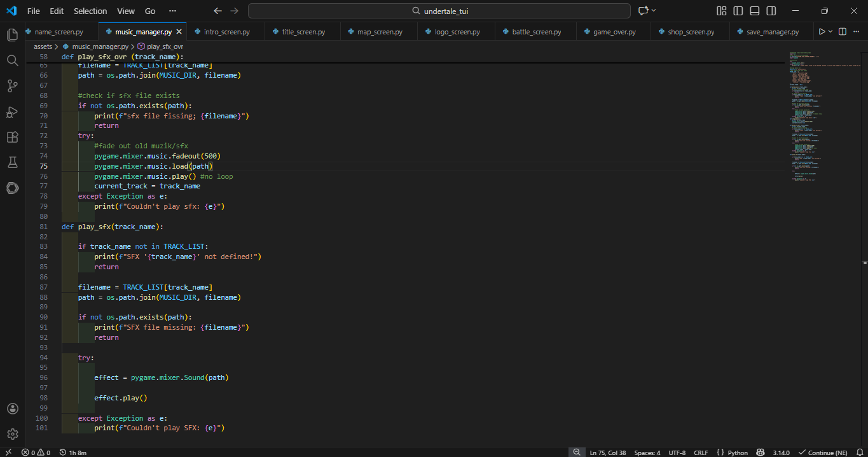
Task: Open the Testing flask icon
Action: [12, 163]
